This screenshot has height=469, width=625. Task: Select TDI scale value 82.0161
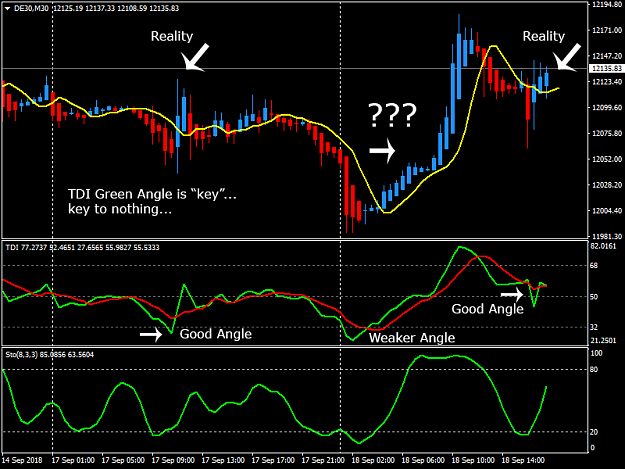[x=603, y=247]
